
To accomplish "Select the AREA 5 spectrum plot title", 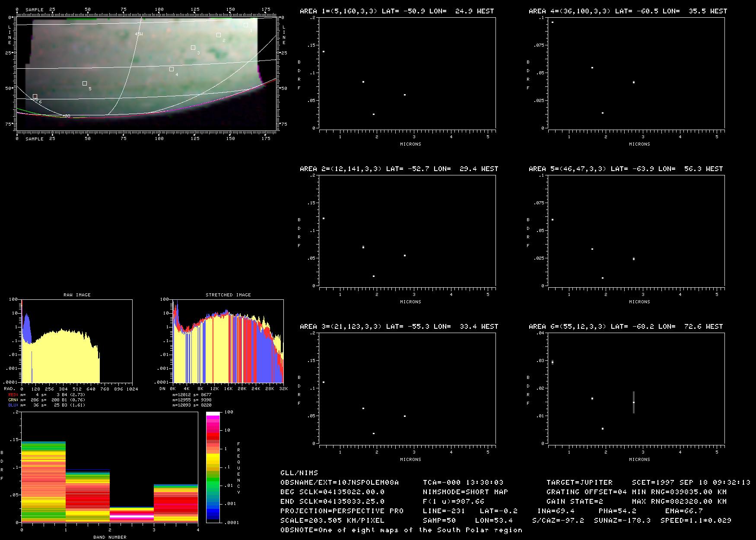I will (x=626, y=169).
